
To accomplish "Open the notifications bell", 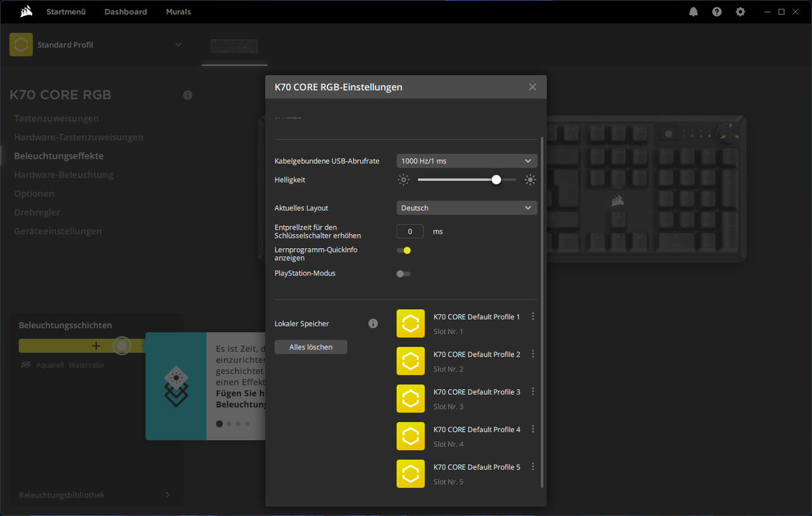I will point(693,11).
